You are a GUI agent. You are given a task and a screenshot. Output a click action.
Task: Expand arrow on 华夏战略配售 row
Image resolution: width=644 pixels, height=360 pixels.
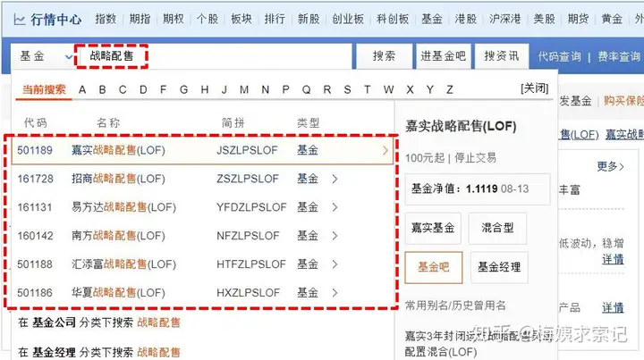tap(335, 293)
